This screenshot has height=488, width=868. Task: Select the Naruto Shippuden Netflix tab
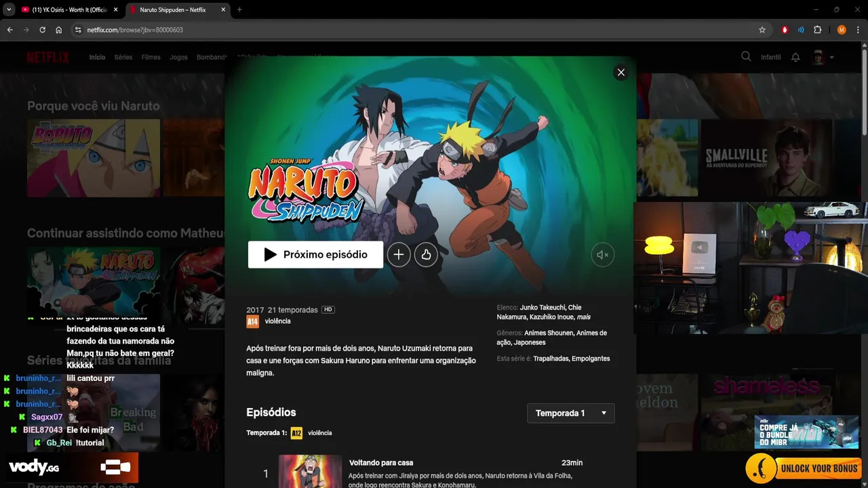pyautogui.click(x=177, y=9)
